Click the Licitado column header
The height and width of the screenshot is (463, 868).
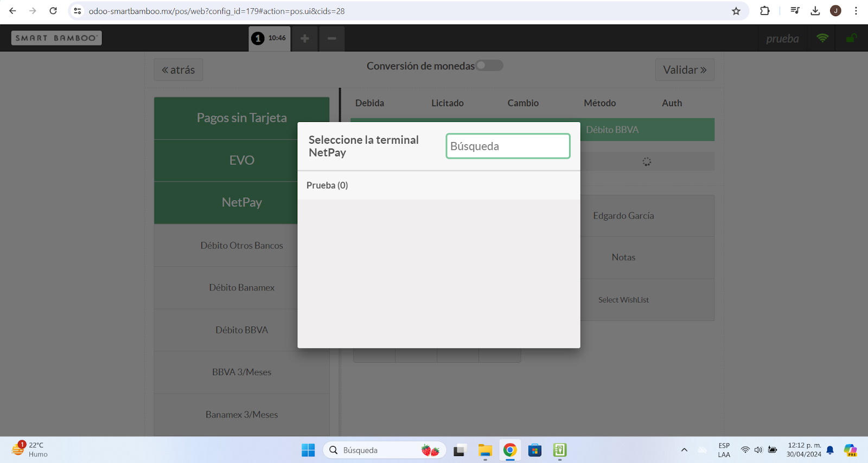point(448,103)
